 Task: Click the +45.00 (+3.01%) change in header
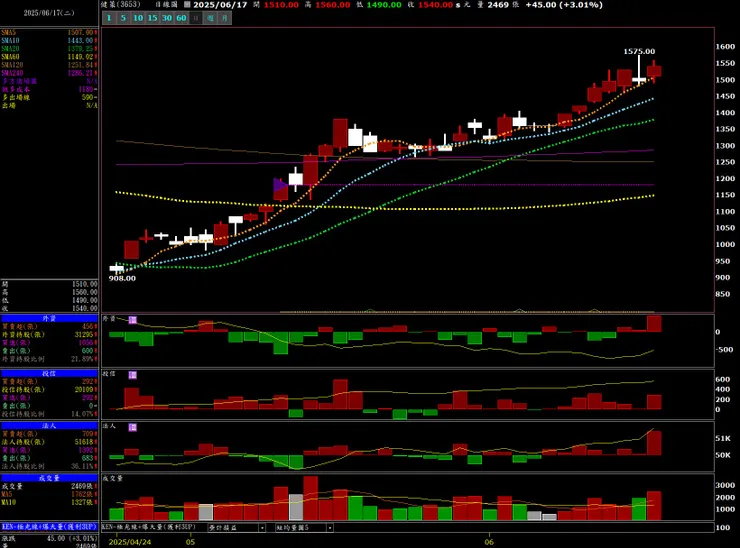[564, 5]
